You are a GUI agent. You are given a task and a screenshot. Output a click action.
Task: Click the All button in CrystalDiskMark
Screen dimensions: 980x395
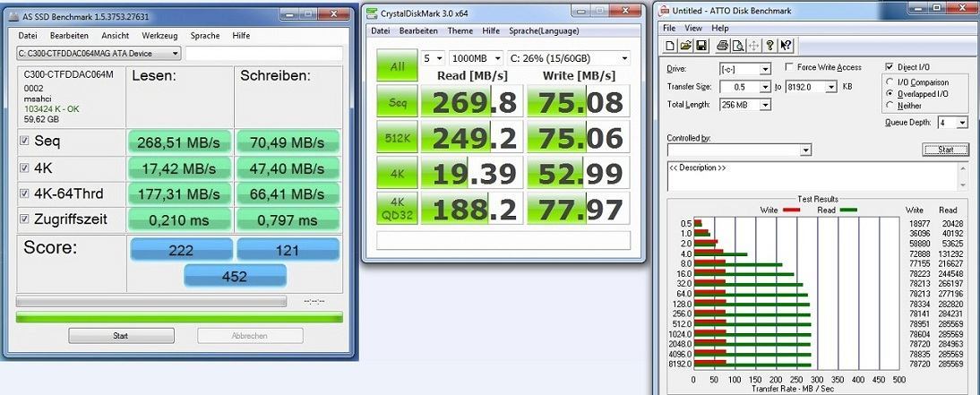(x=397, y=66)
